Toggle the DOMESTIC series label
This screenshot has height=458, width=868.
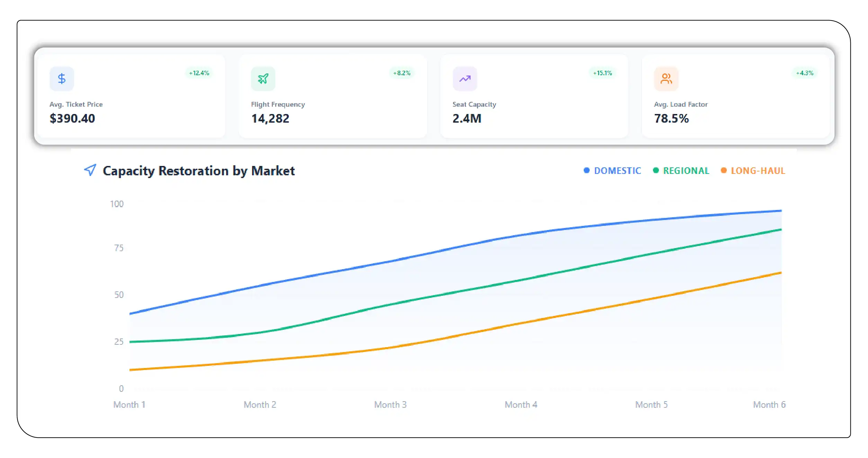pos(617,171)
